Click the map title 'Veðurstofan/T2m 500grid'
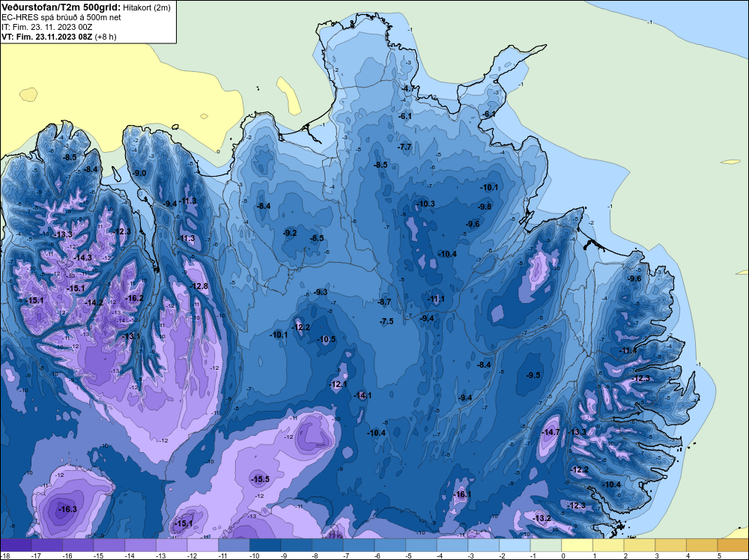749x560 pixels. coord(60,7)
